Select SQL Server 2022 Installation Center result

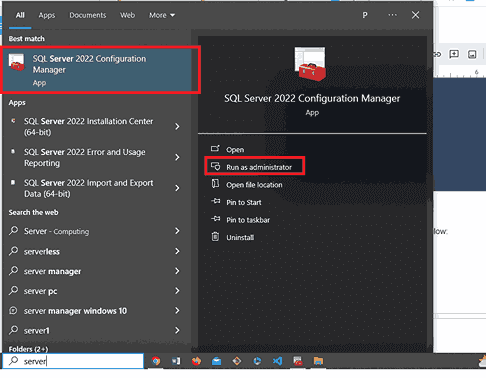88,127
